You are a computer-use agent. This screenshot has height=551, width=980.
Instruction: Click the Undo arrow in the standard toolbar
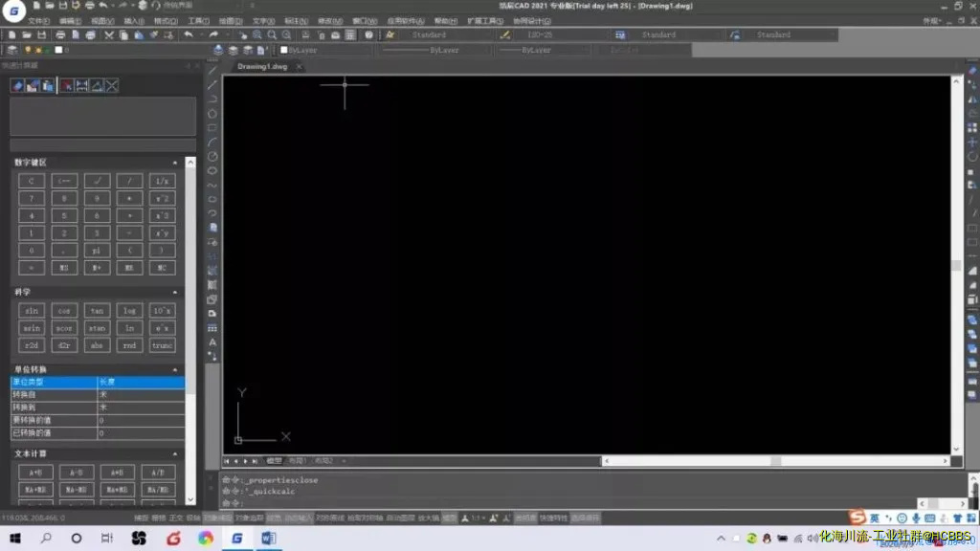pyautogui.click(x=188, y=35)
